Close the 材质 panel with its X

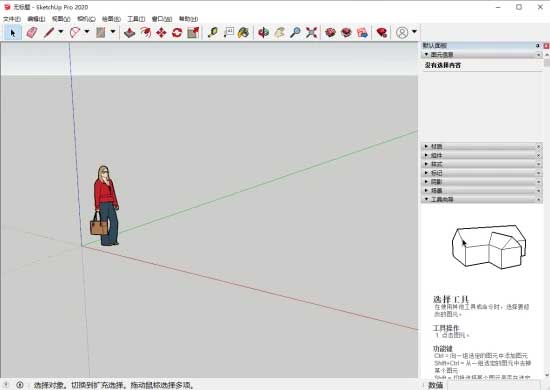[x=538, y=146]
